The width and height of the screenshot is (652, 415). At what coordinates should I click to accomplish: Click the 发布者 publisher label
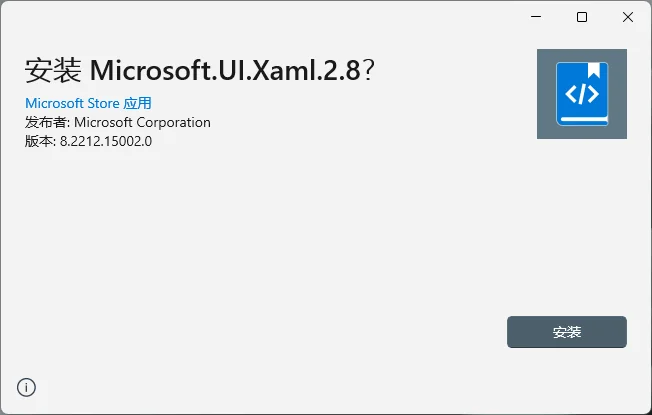[46, 122]
